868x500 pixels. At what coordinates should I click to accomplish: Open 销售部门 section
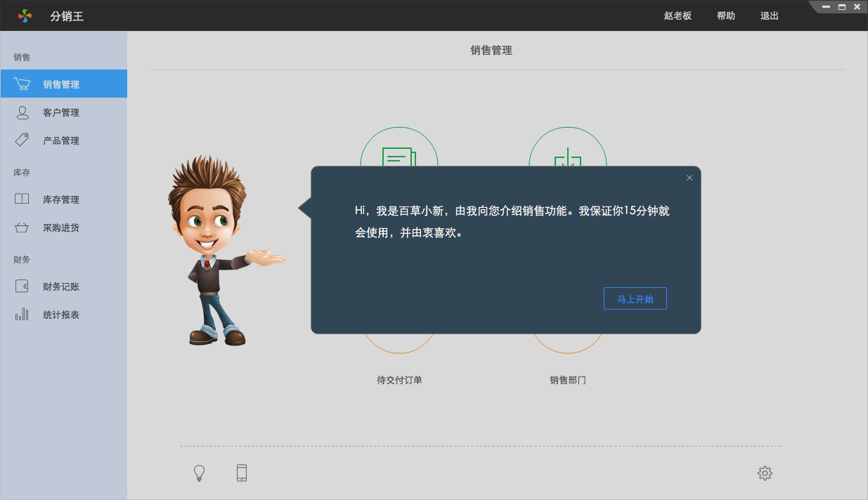(x=568, y=380)
